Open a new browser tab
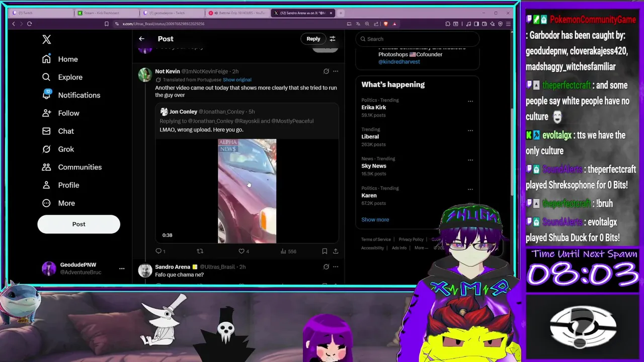Viewport: 644px width, 362px height. tap(341, 13)
